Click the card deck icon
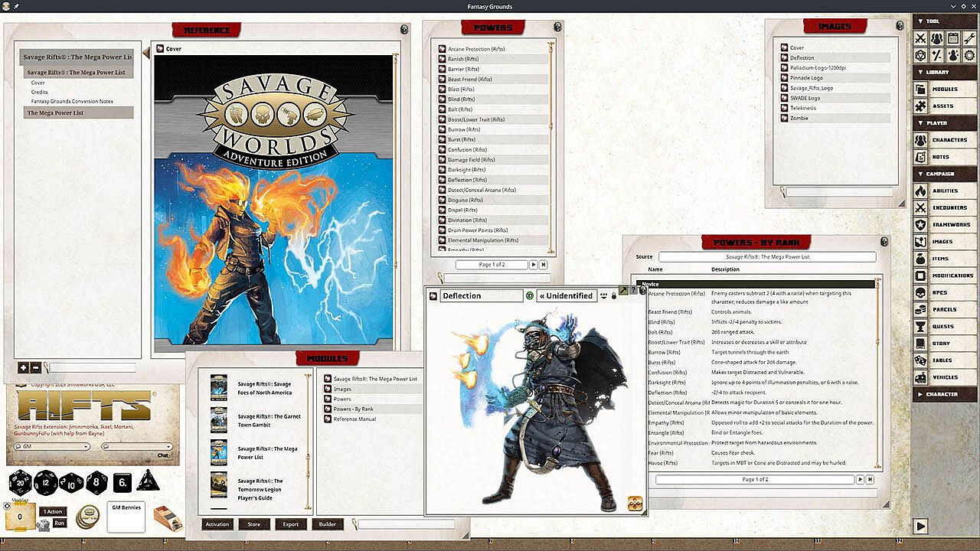980x551 pixels. tap(167, 518)
